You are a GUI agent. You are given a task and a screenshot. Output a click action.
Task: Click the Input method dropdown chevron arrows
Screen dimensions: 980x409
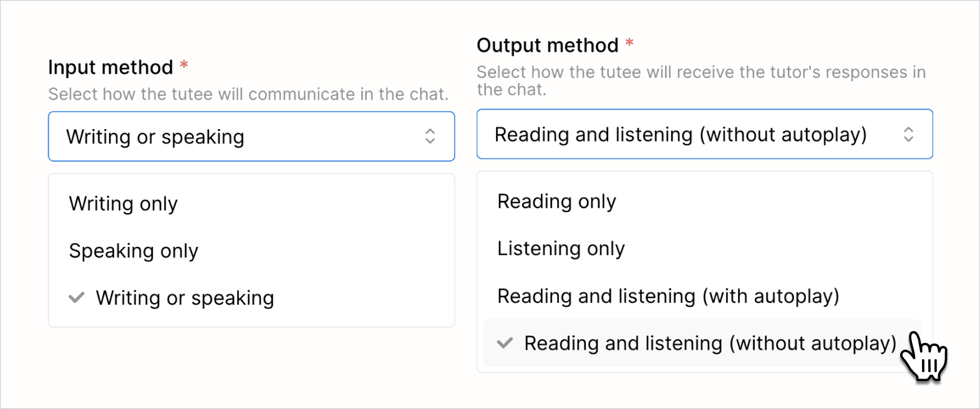point(430,137)
